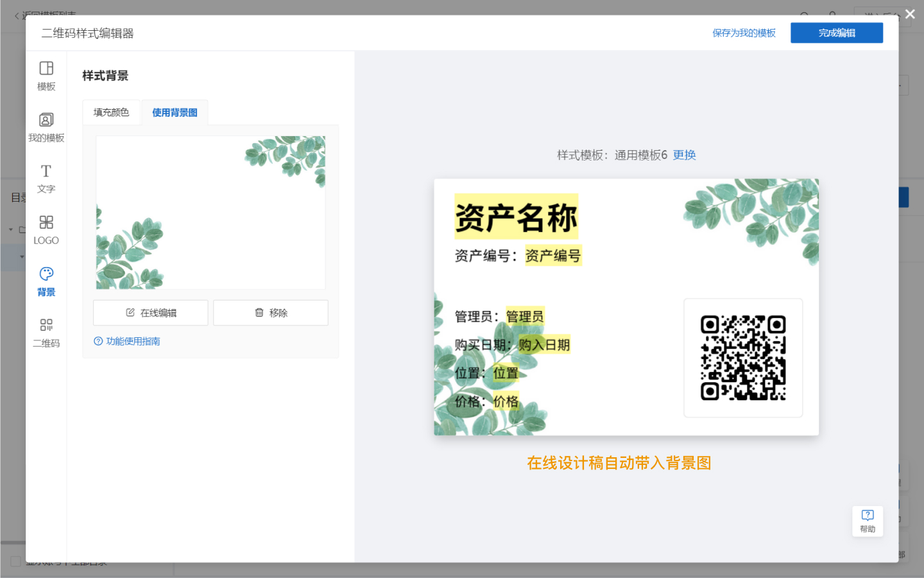Switch to the 填充颜色 tab
Image resolution: width=924 pixels, height=578 pixels.
pyautogui.click(x=111, y=112)
